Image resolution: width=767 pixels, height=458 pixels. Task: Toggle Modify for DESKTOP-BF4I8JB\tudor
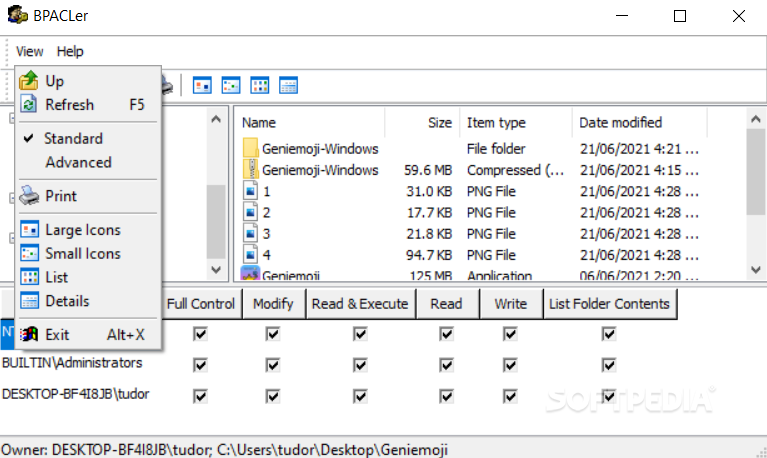point(272,396)
